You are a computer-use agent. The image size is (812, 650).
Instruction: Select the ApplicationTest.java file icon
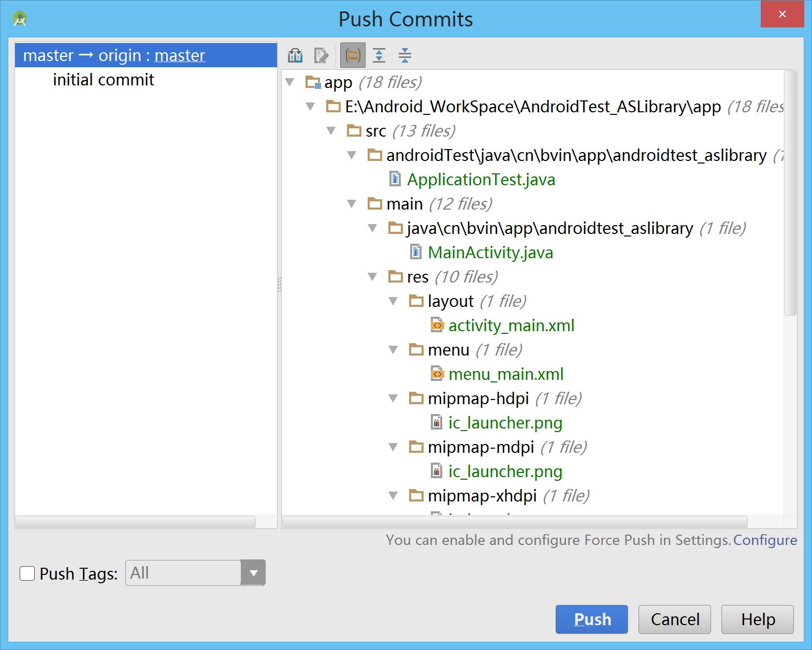coord(395,179)
